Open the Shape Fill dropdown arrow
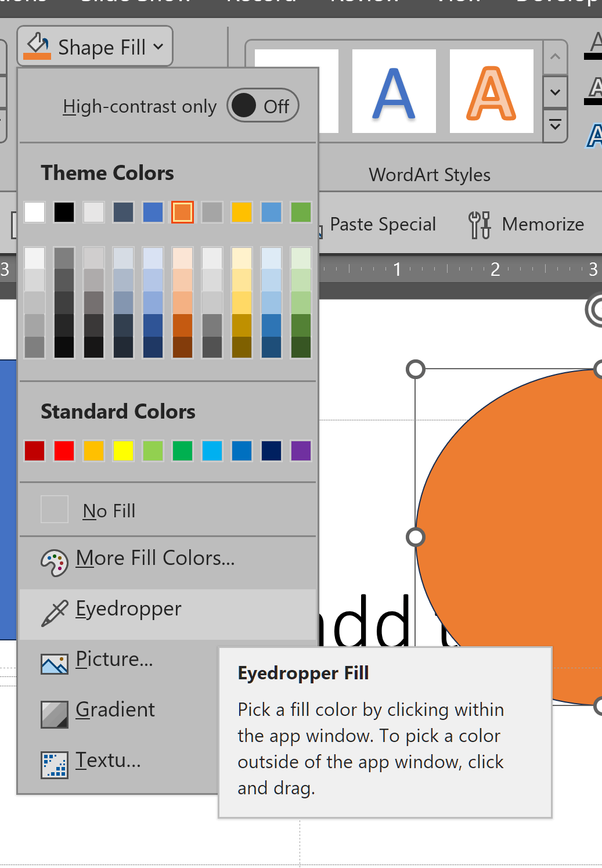This screenshot has height=868, width=602. point(158,47)
